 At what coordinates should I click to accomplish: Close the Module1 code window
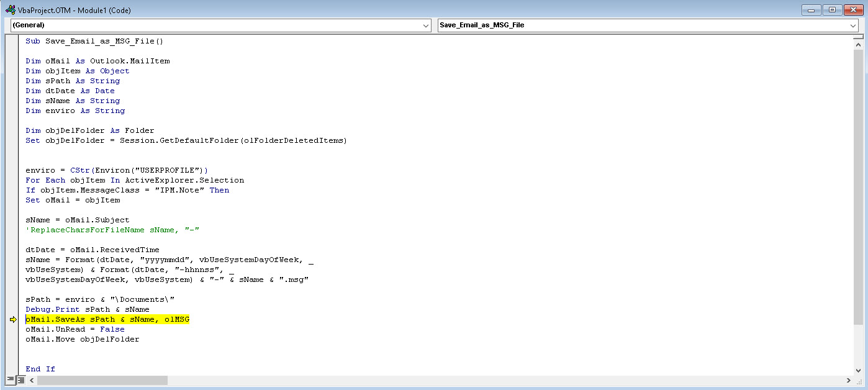click(852, 10)
